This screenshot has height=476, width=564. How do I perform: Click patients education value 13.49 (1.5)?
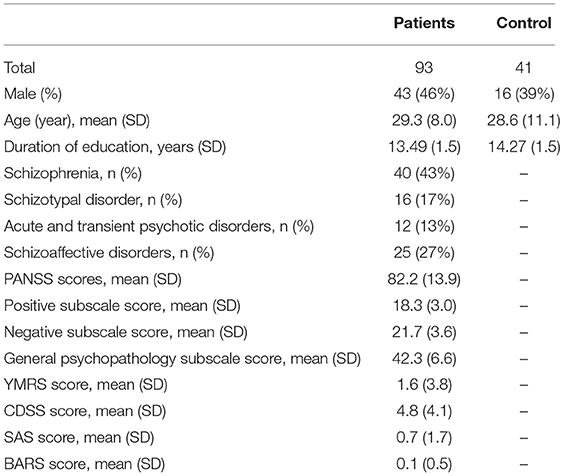click(x=424, y=147)
